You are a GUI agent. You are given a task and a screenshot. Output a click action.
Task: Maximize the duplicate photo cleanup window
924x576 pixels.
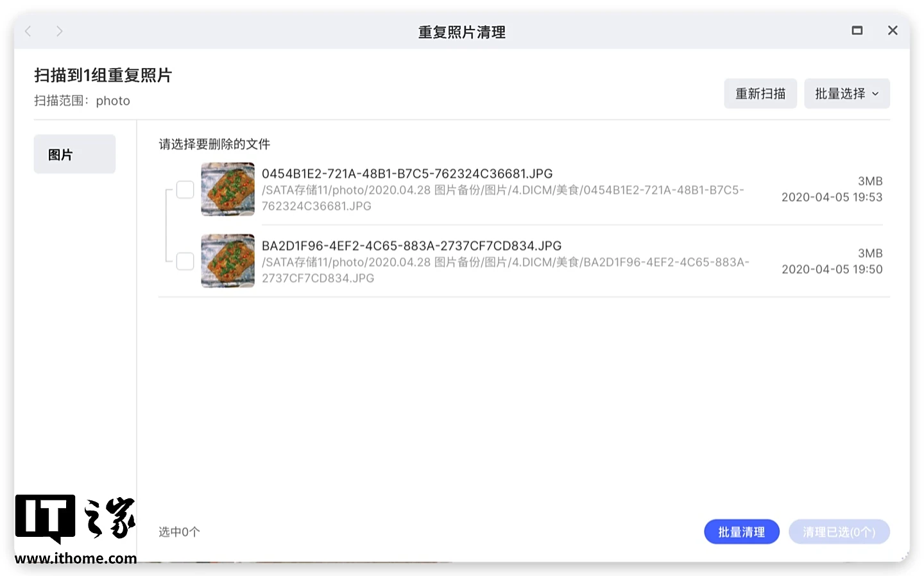point(857,31)
